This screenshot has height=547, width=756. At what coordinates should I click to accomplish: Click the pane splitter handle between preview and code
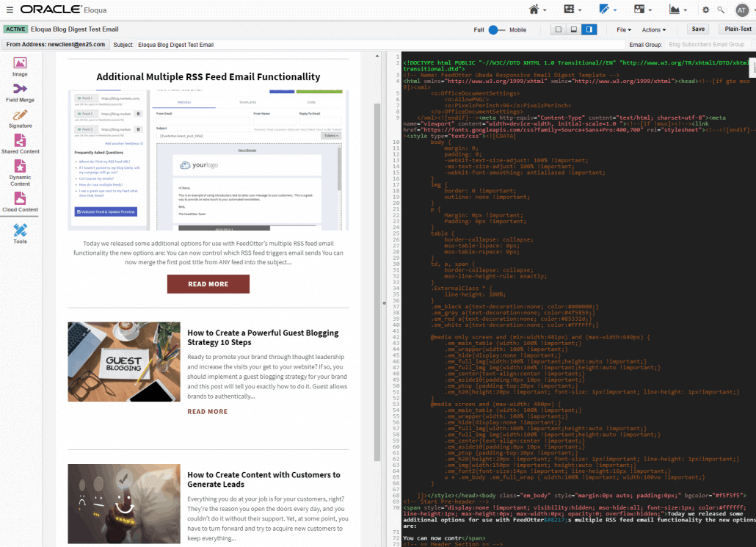click(385, 303)
